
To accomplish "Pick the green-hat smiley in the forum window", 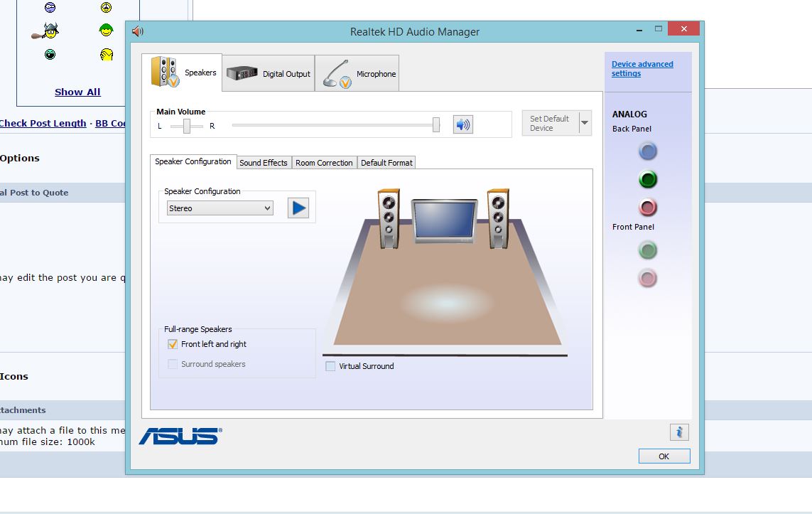I will click(106, 30).
